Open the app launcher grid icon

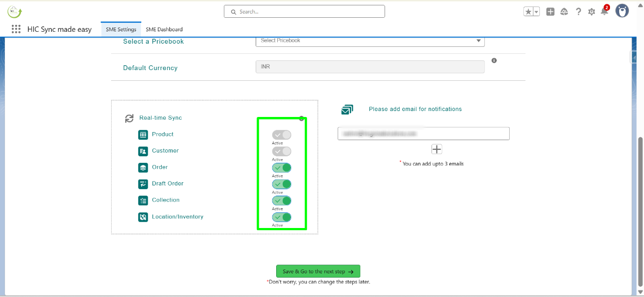pos(16,29)
